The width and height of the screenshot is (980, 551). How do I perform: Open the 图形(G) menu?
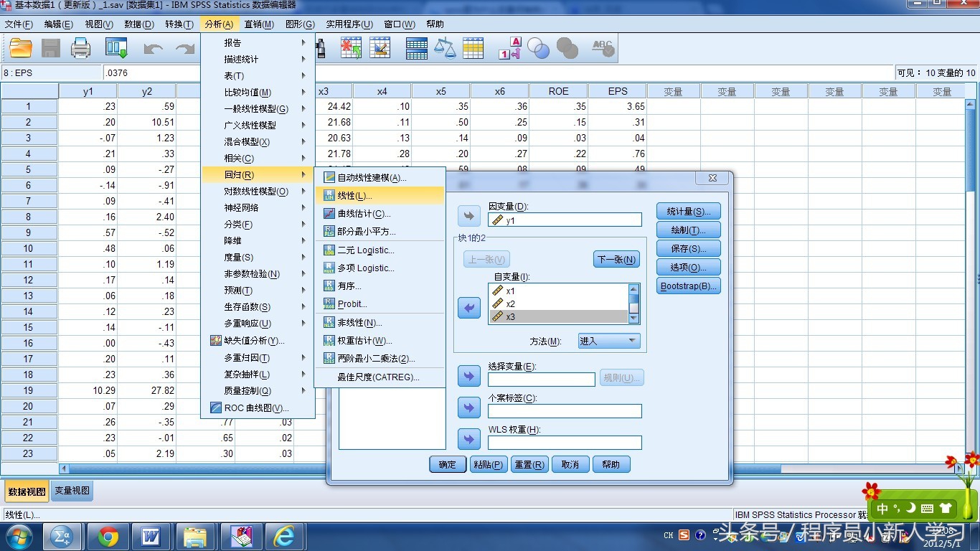coord(300,24)
